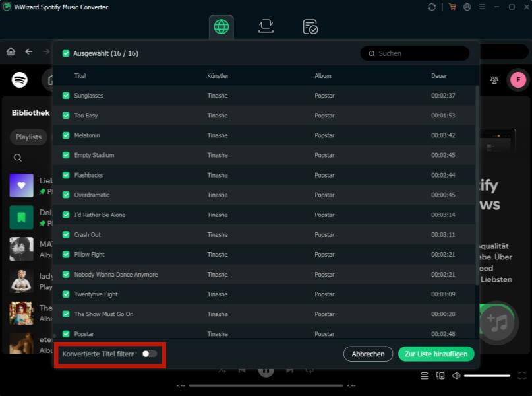
Task: Open connect to device icon
Action: tap(440, 376)
